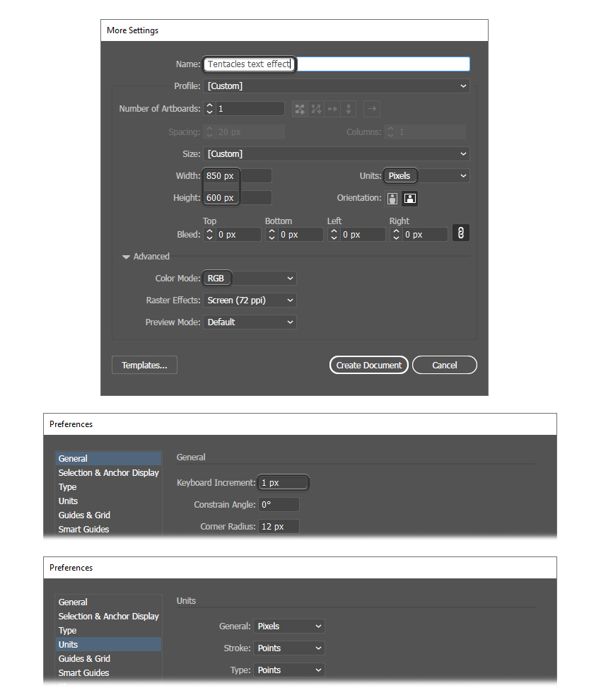Select the Grid by Row artboard arrangement icon
Image resolution: width=601 pixels, height=700 pixels.
(x=299, y=108)
